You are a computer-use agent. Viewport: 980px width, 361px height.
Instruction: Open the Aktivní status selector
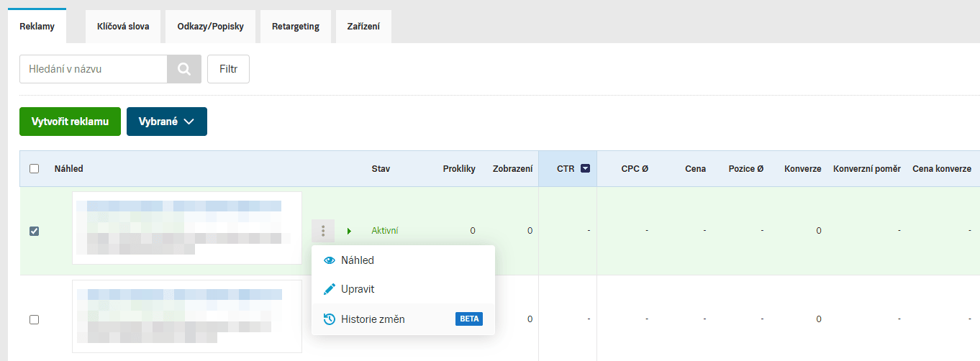pos(384,231)
